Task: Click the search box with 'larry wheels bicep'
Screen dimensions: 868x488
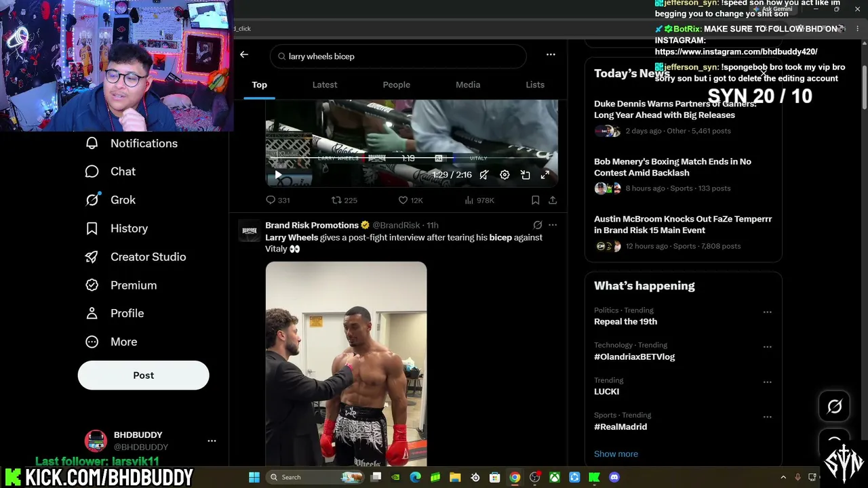Action: pos(398,56)
